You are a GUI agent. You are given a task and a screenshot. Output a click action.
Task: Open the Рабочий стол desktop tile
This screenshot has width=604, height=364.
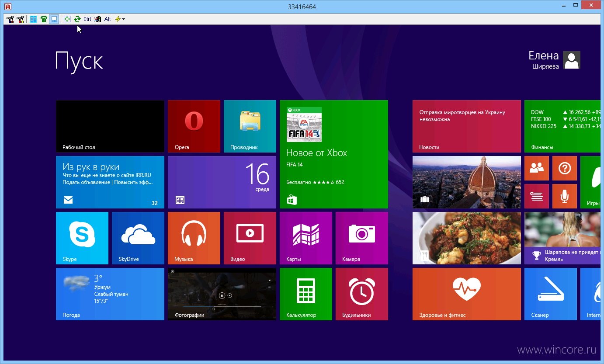110,126
